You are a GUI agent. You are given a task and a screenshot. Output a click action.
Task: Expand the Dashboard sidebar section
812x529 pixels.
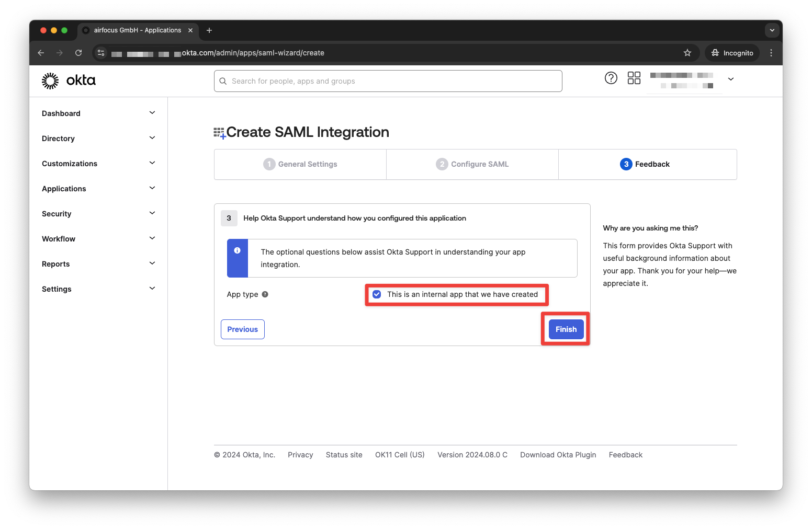pyautogui.click(x=98, y=113)
